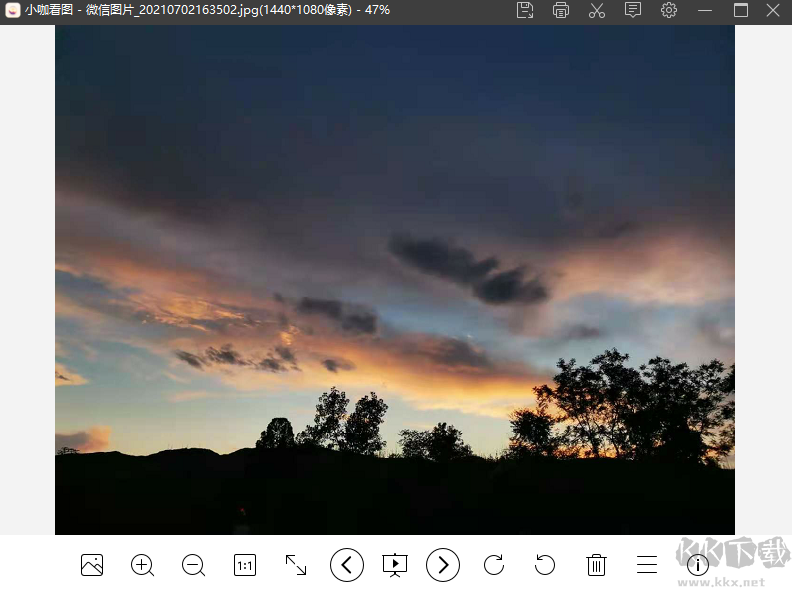Image resolution: width=792 pixels, height=589 pixels.
Task: Zoom in with the magnifier plus
Action: (x=143, y=565)
